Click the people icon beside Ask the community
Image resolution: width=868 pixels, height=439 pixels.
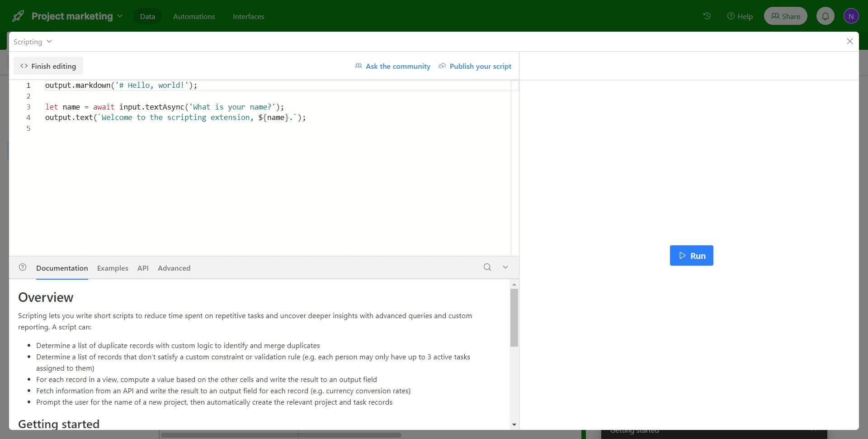click(358, 66)
